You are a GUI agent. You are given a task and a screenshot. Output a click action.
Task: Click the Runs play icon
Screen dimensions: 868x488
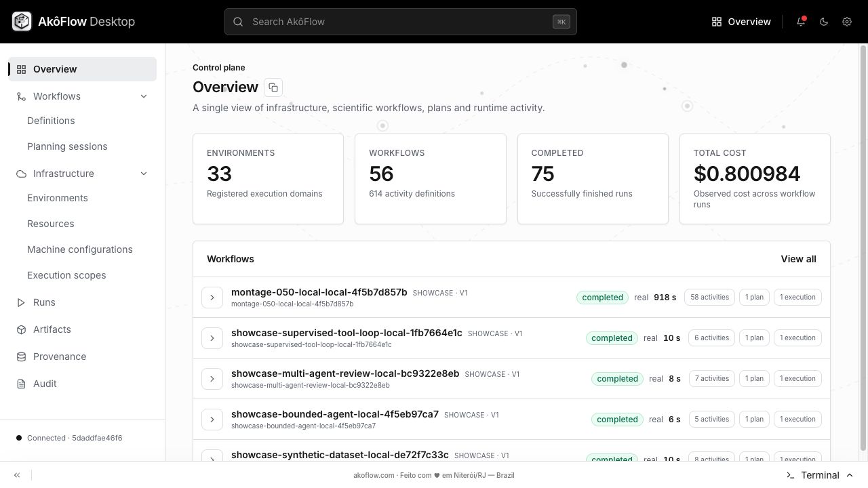click(x=21, y=302)
